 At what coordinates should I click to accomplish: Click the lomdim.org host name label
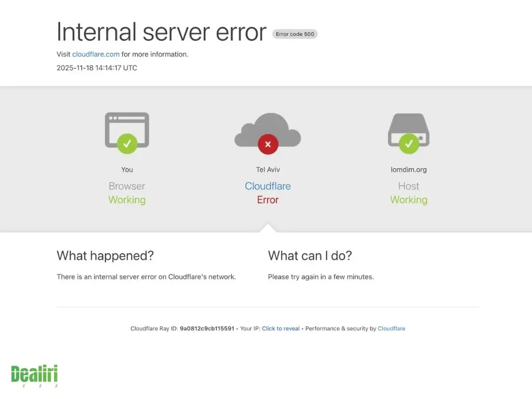click(408, 169)
